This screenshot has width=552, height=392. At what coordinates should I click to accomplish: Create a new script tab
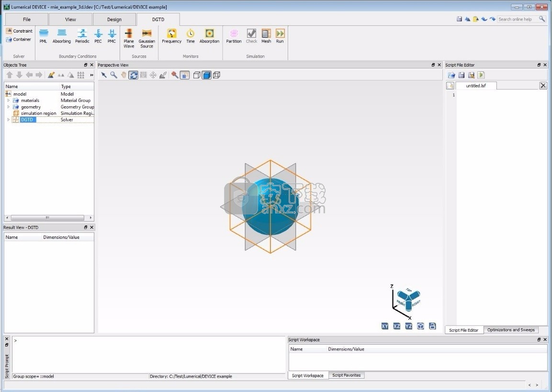point(450,86)
